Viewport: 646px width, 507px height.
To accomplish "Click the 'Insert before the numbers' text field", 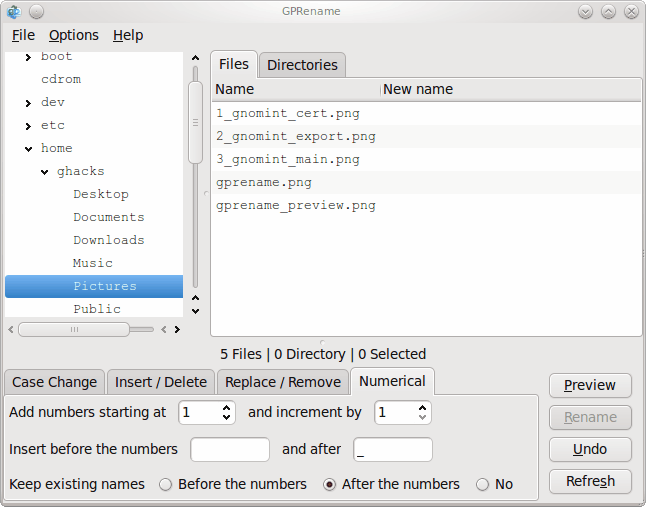I will coord(230,449).
